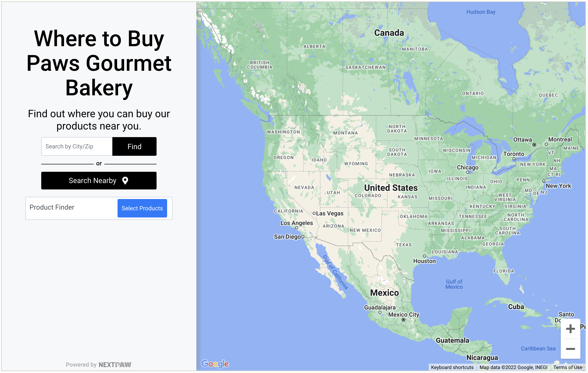
Task: Click the Ottawa capital marker
Action: 534,145
